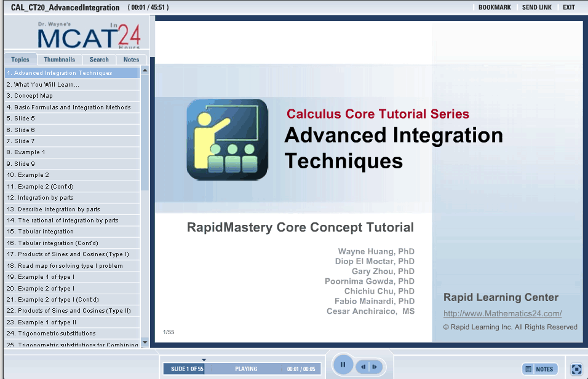Exit the tutorial player

pyautogui.click(x=569, y=7)
